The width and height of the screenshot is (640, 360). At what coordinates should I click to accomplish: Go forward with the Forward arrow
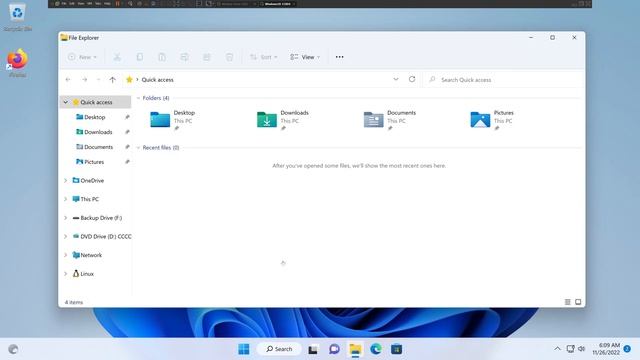[84, 80]
